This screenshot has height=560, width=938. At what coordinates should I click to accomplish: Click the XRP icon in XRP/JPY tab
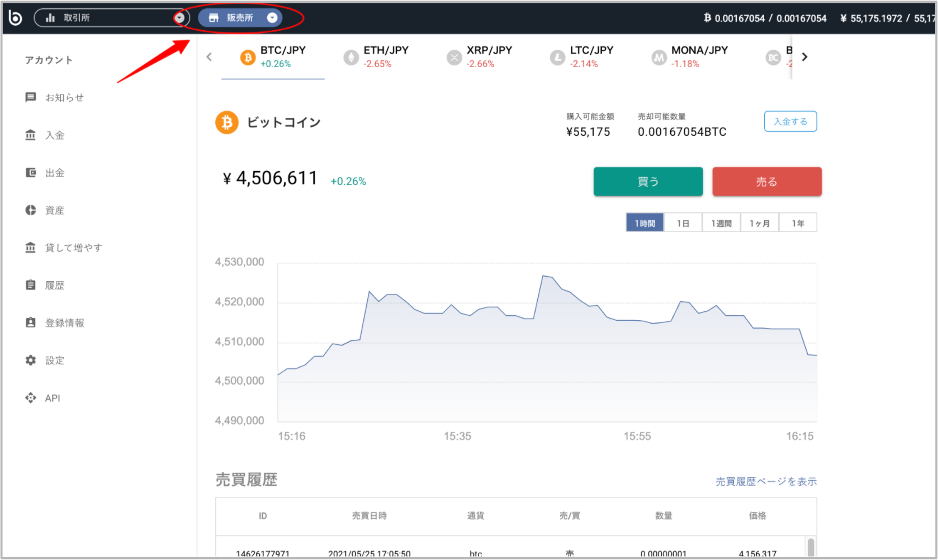(x=454, y=57)
